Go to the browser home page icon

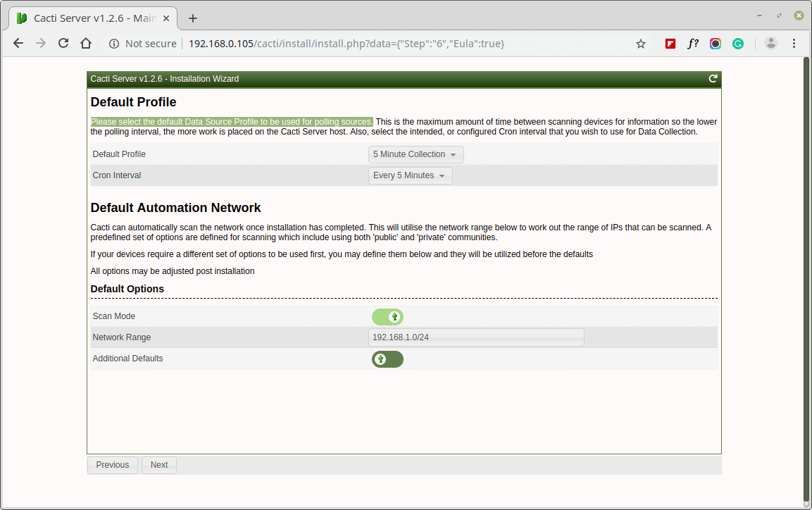(86, 44)
